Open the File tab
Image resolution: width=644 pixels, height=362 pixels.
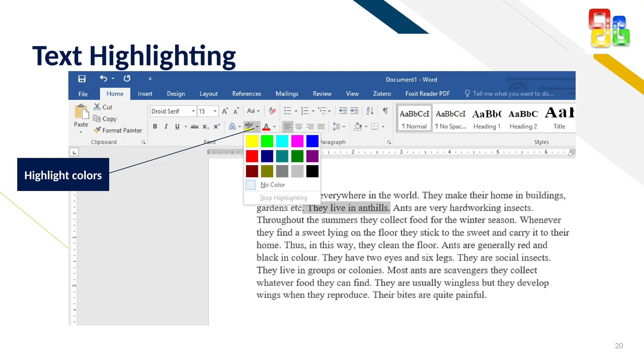coord(83,94)
